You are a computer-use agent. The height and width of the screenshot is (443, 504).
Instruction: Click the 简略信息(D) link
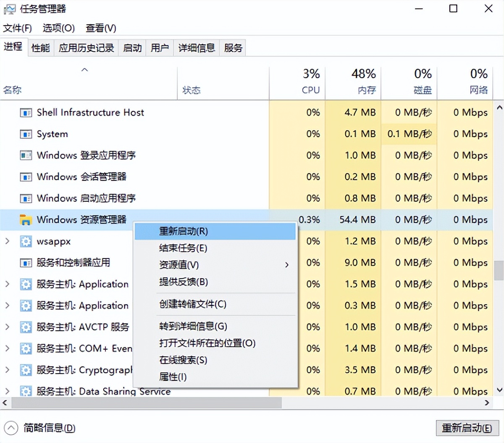click(50, 428)
